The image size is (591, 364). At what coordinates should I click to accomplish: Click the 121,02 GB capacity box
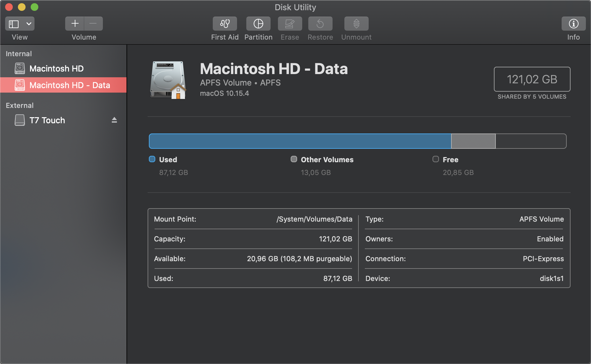532,79
